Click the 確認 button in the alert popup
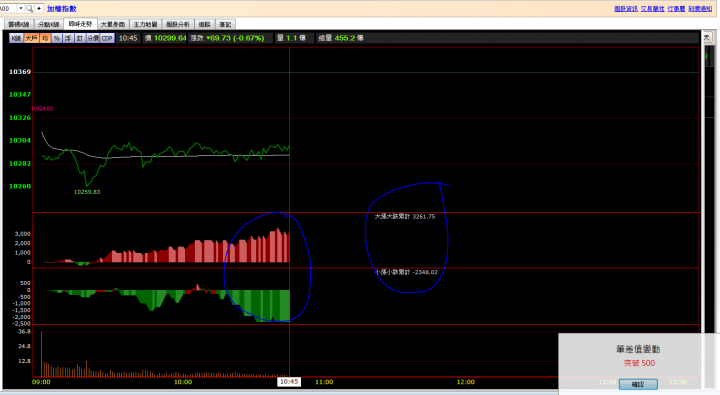720x395 pixels. 638,384
